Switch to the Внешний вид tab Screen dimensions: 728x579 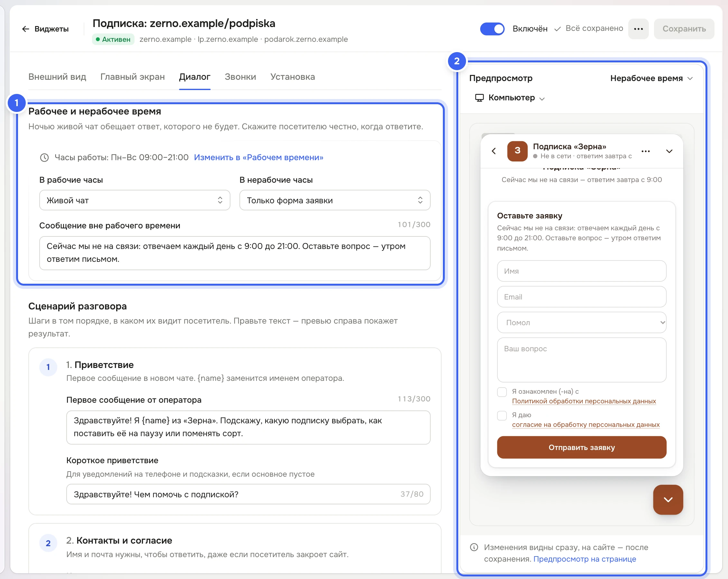(57, 77)
